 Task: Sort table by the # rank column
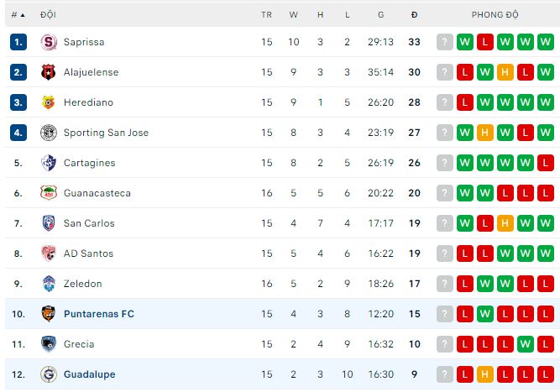(x=18, y=15)
